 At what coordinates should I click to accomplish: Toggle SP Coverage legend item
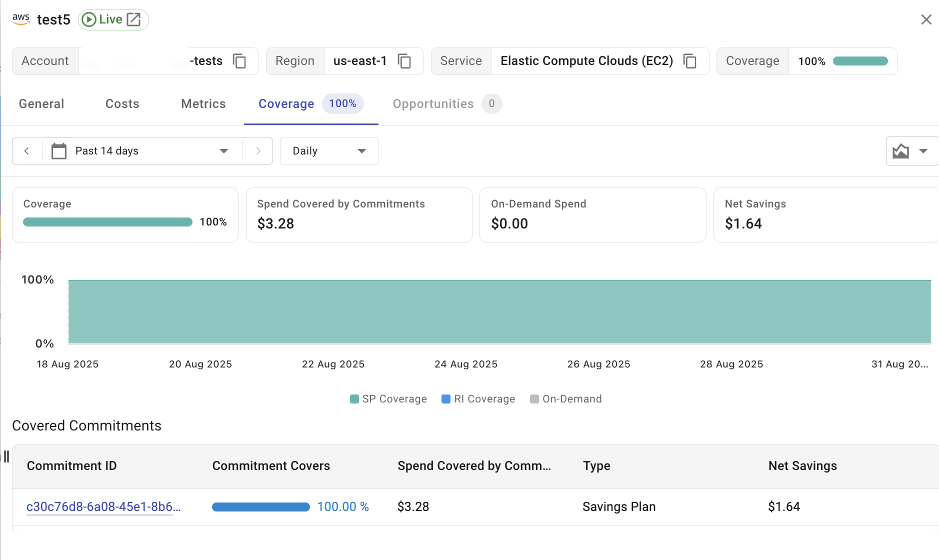click(x=388, y=399)
